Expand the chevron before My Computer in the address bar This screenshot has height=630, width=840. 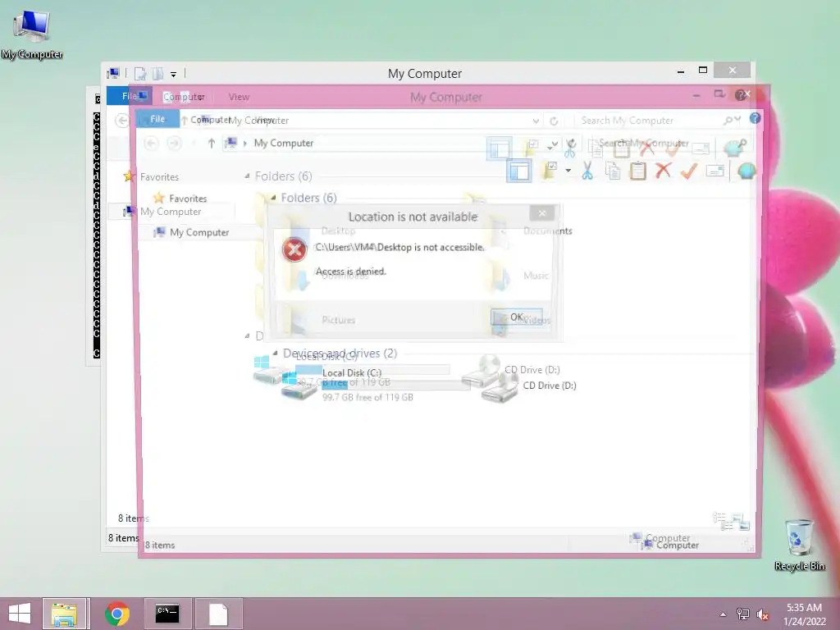coord(244,143)
